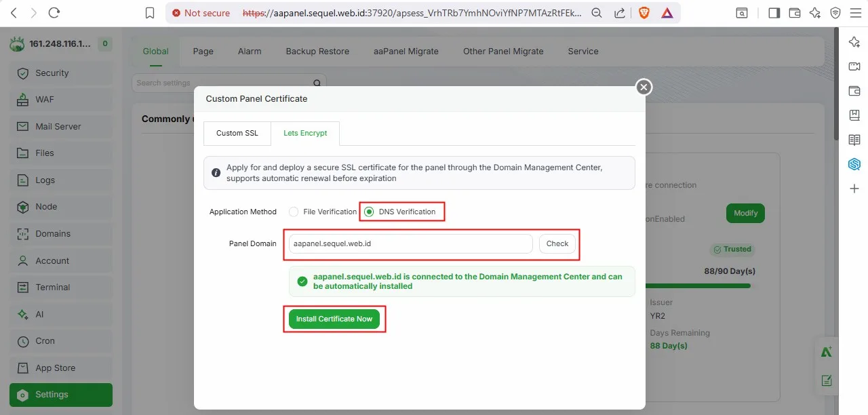Switch to the aaPanel Migrate tab
This screenshot has height=415, width=868.
(x=406, y=52)
